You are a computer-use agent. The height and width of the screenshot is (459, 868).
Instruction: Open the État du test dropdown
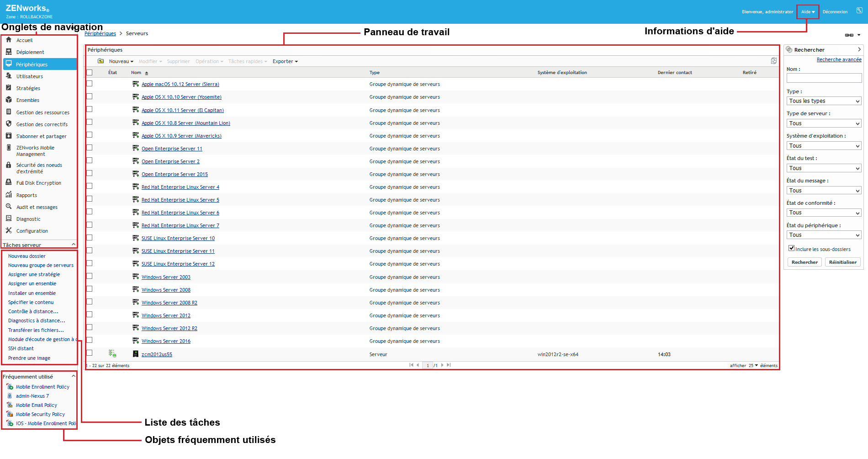824,168
